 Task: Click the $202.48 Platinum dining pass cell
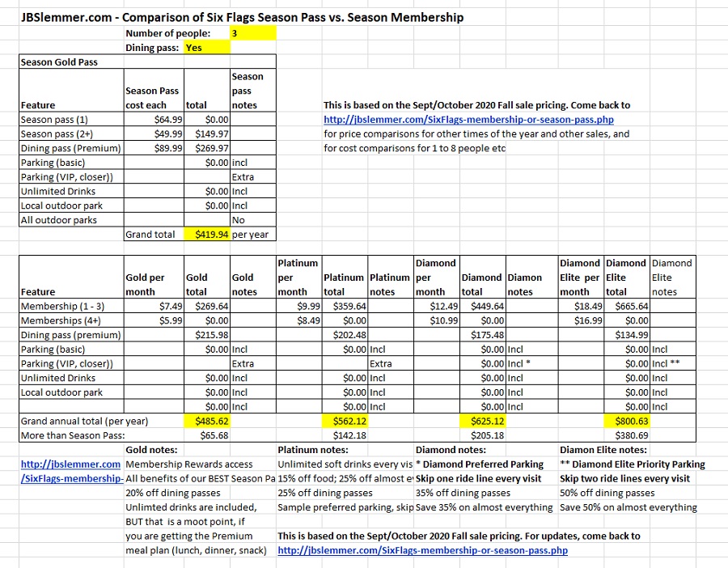click(345, 335)
